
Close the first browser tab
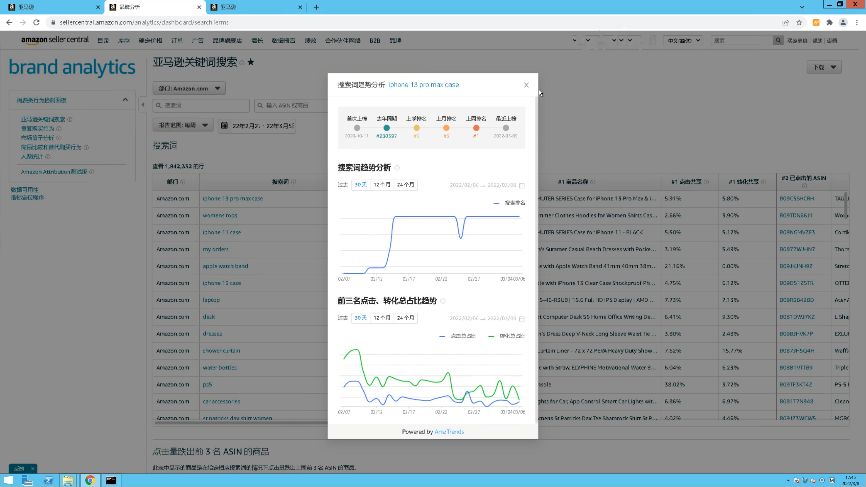tap(98, 7)
